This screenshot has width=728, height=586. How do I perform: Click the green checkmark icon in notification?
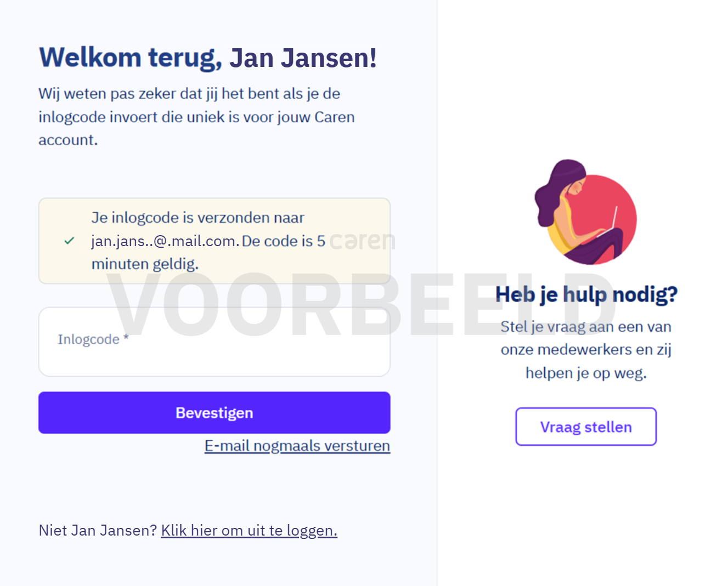[x=69, y=241]
